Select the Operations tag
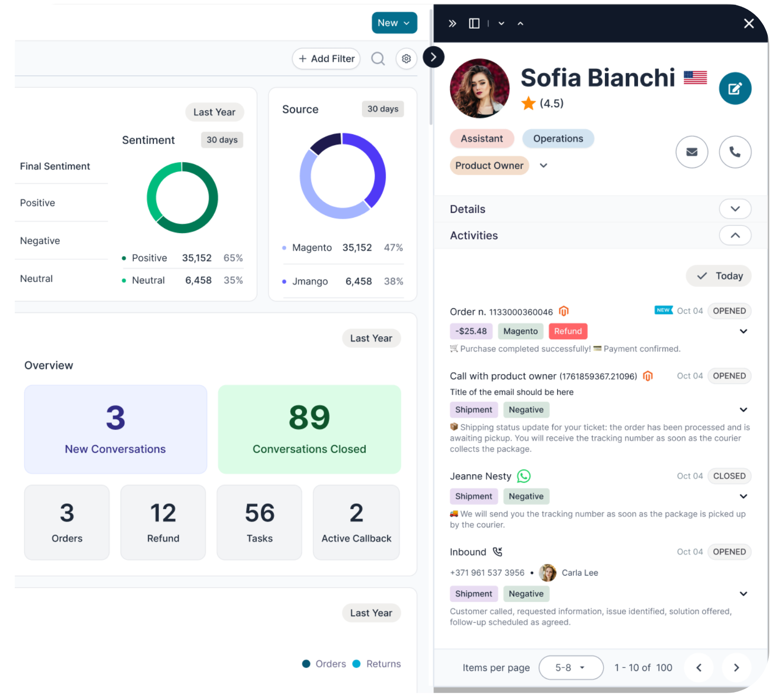Image resolution: width=784 pixels, height=697 pixels. [x=558, y=139]
